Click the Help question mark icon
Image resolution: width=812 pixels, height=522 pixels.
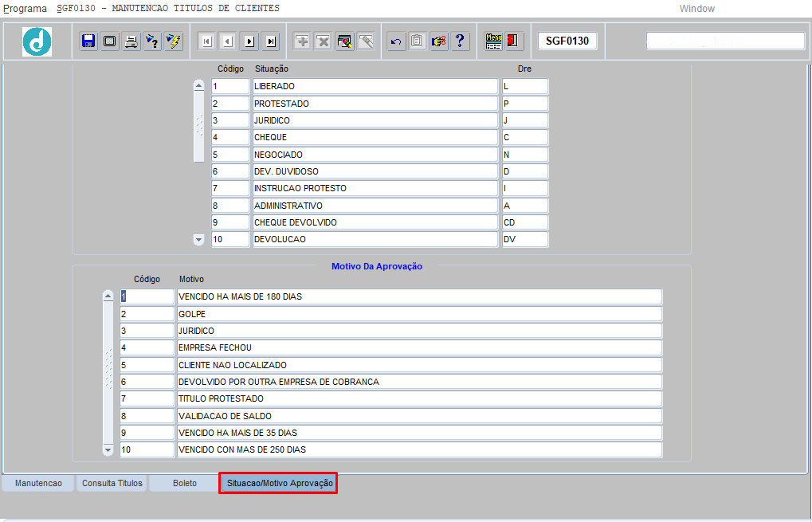(460, 41)
